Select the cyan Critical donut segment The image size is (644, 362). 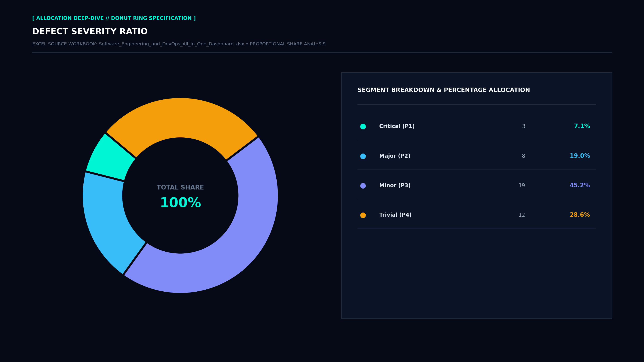(111, 159)
